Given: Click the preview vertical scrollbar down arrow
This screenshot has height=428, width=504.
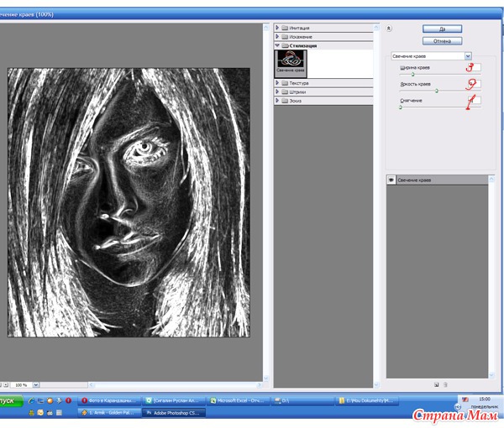Looking at the screenshot, I should pos(266,378).
